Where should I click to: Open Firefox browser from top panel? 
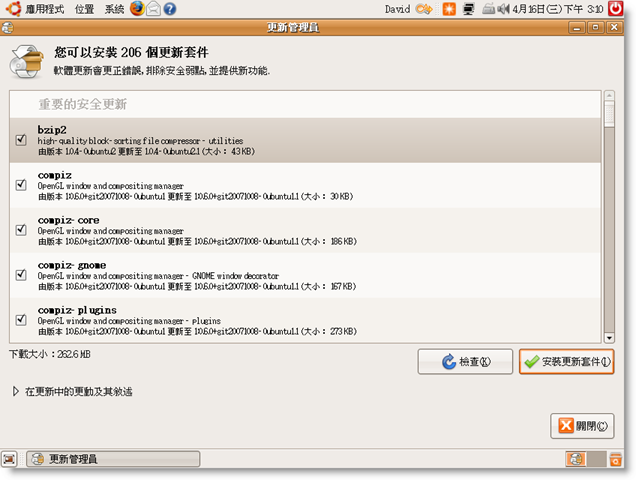tap(137, 8)
